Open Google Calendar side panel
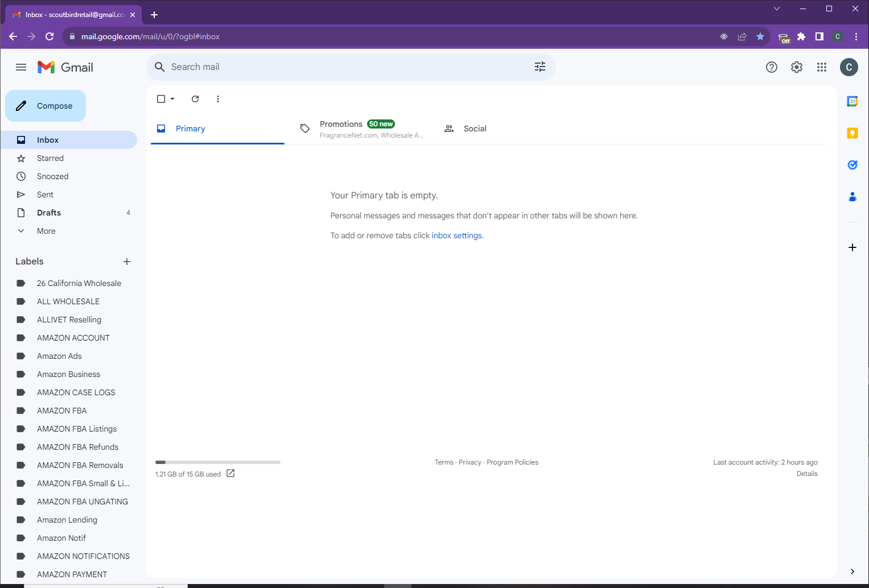869x588 pixels. 852,101
